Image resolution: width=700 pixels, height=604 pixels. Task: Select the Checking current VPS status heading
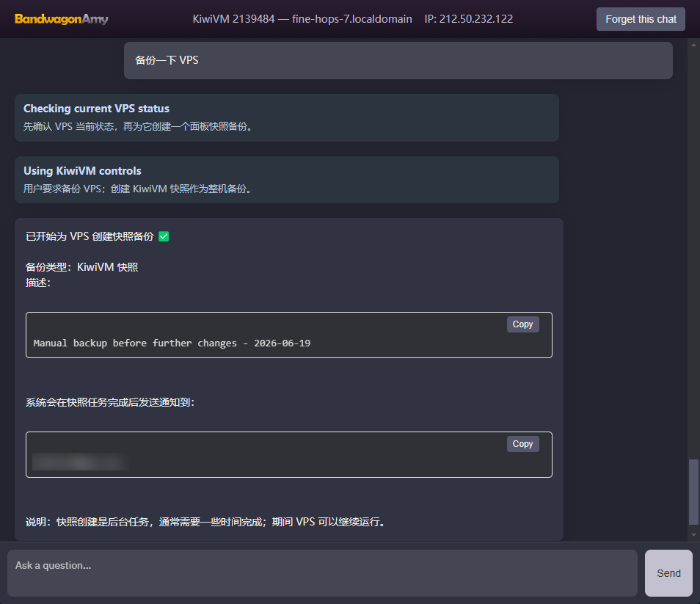click(96, 109)
